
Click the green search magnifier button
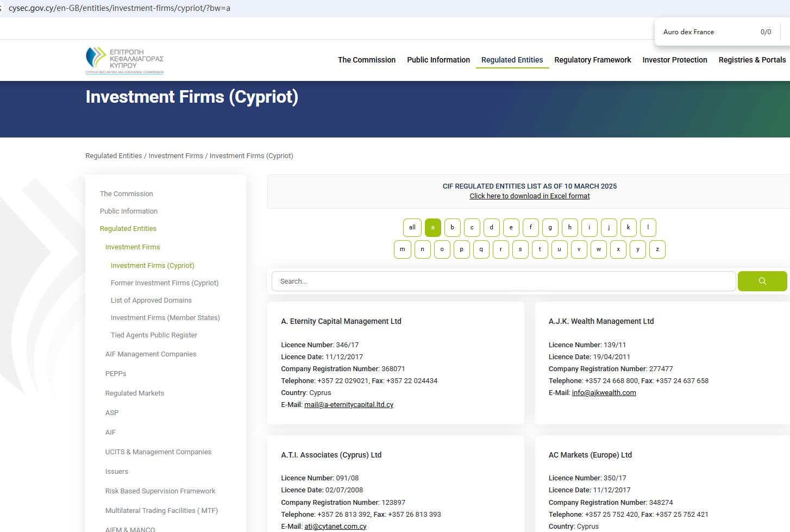click(x=762, y=281)
